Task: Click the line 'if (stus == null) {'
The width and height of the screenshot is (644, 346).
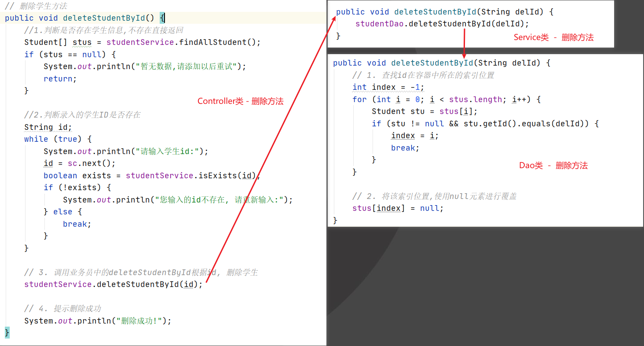Action: click(x=70, y=55)
